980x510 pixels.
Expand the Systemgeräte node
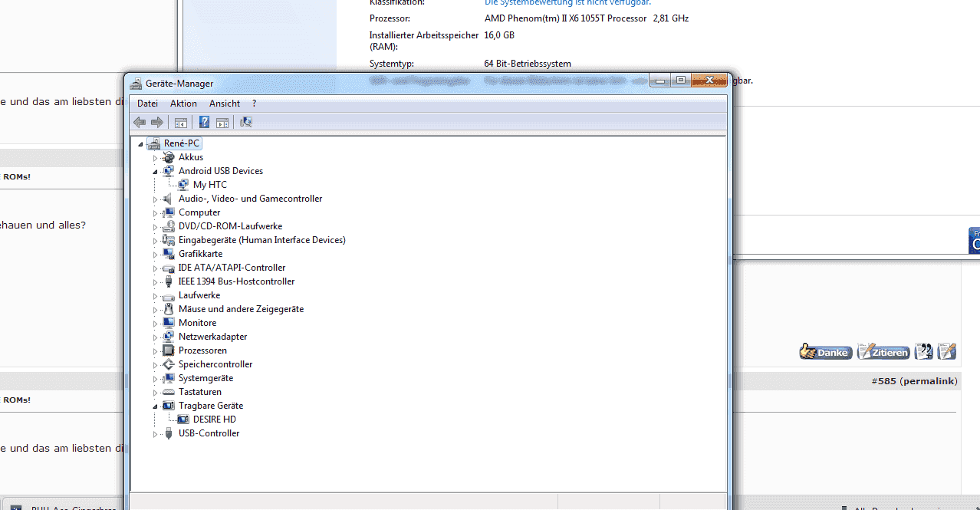click(155, 379)
